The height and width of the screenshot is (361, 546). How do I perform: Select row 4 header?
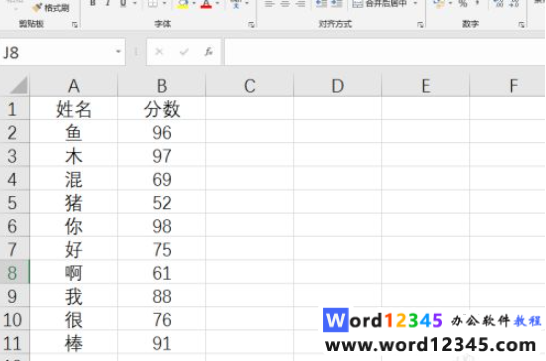coord(14,179)
